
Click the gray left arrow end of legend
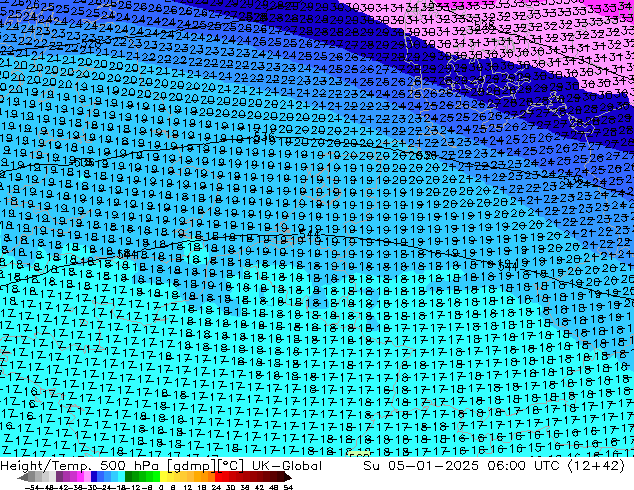(x=22, y=477)
